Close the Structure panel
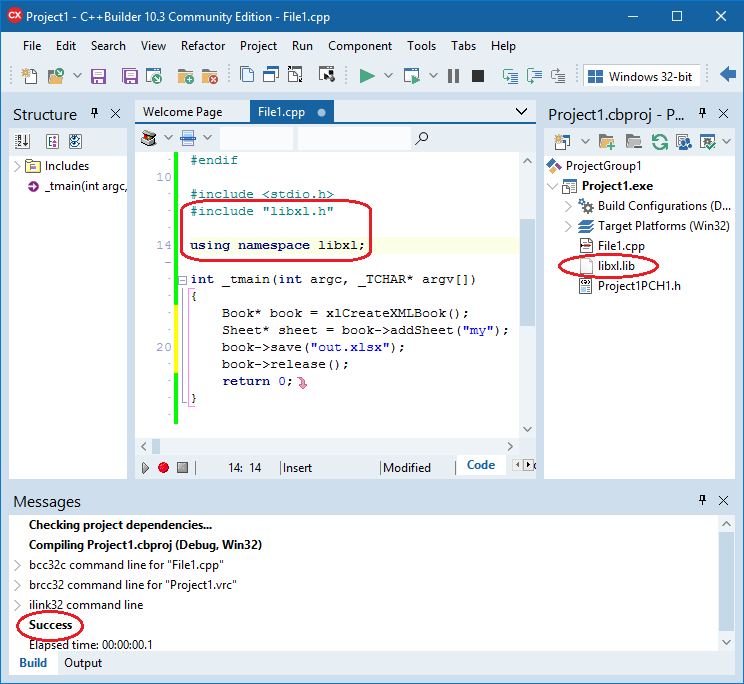Image resolution: width=744 pixels, height=684 pixels. coord(115,114)
